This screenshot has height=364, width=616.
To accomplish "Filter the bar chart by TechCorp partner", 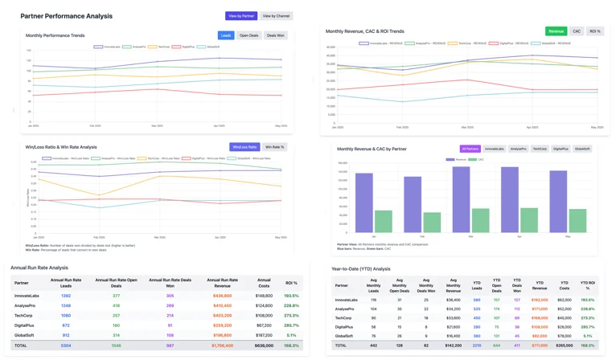I will 540,149.
